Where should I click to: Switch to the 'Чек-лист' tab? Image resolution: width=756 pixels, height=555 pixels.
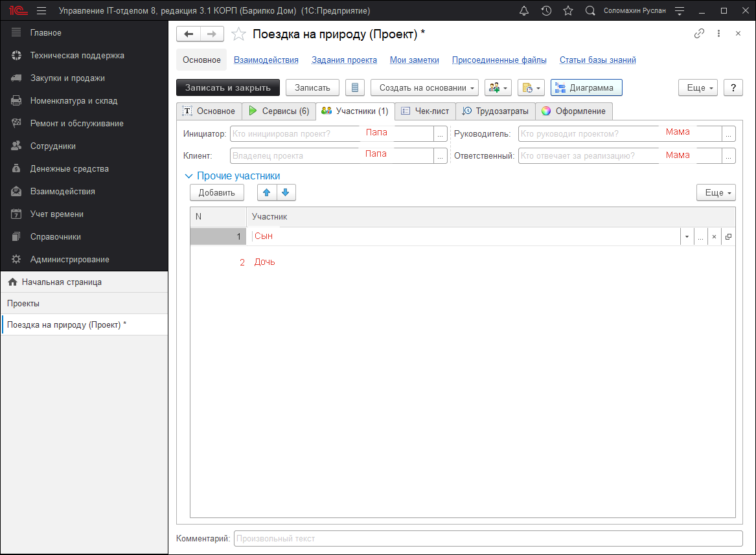coord(425,111)
